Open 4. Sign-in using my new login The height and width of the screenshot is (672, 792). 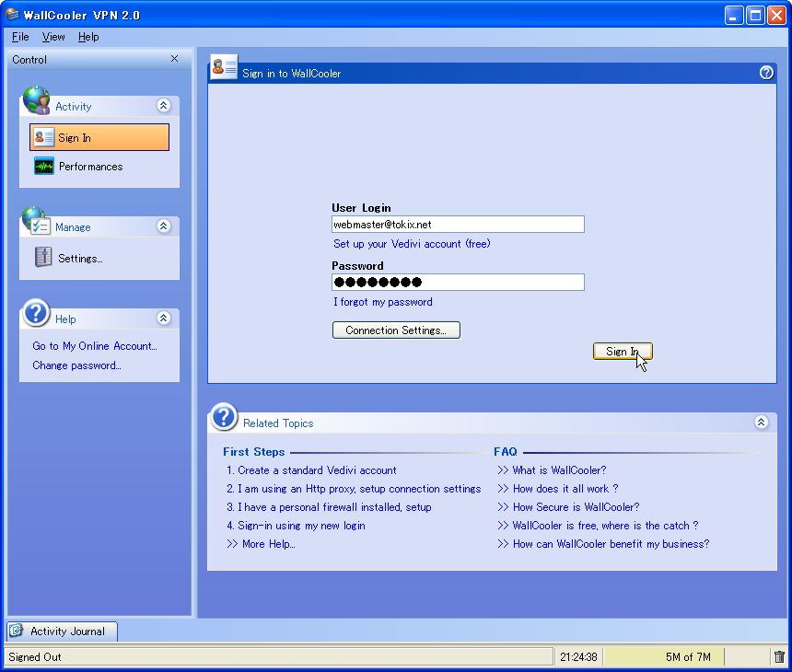tap(296, 526)
